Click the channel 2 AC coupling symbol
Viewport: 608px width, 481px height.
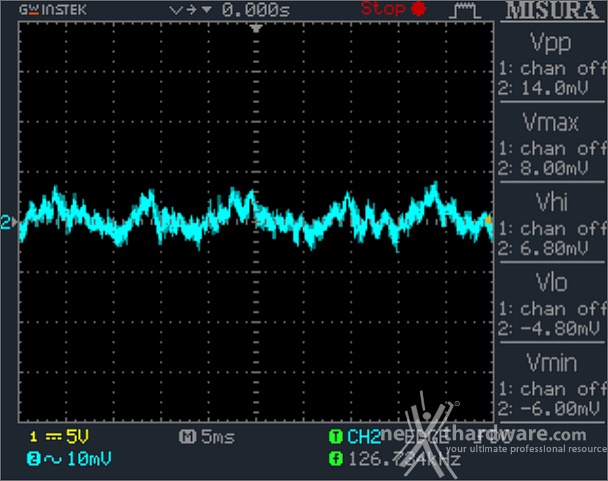coord(52,459)
